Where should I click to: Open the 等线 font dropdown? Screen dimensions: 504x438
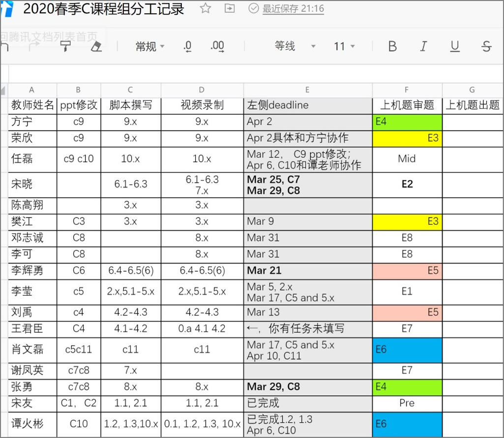click(295, 46)
